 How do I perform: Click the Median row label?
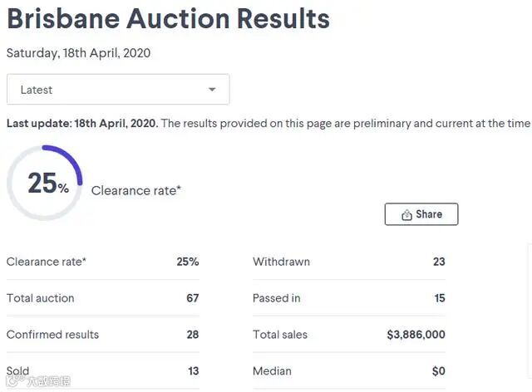point(272,371)
